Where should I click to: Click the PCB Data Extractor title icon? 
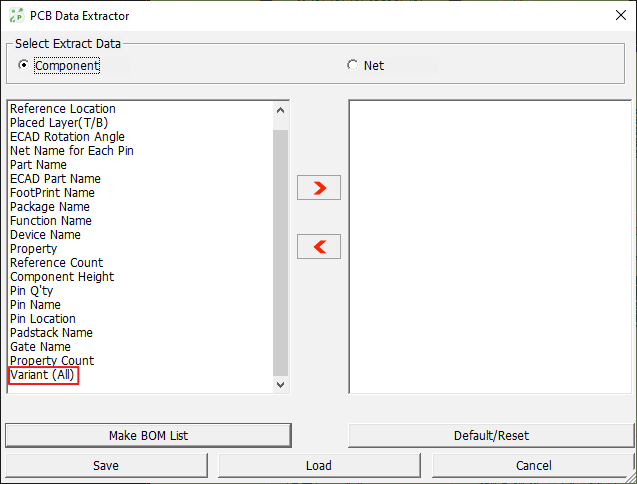point(17,16)
